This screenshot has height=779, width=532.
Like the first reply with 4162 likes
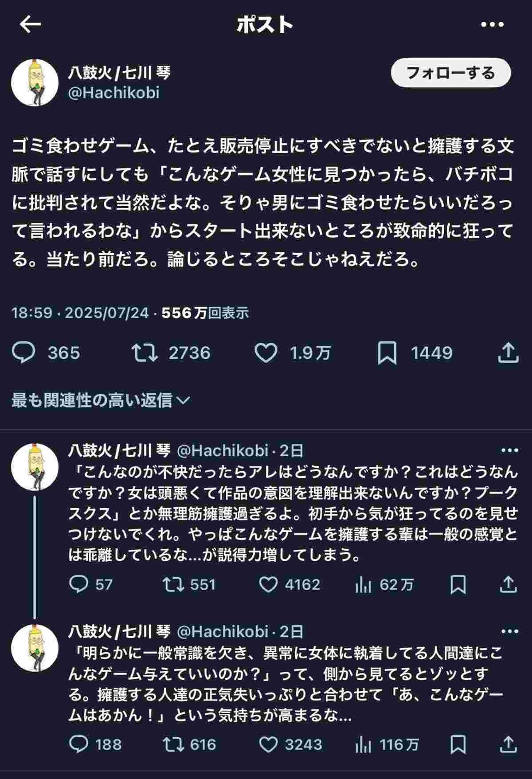[268, 584]
